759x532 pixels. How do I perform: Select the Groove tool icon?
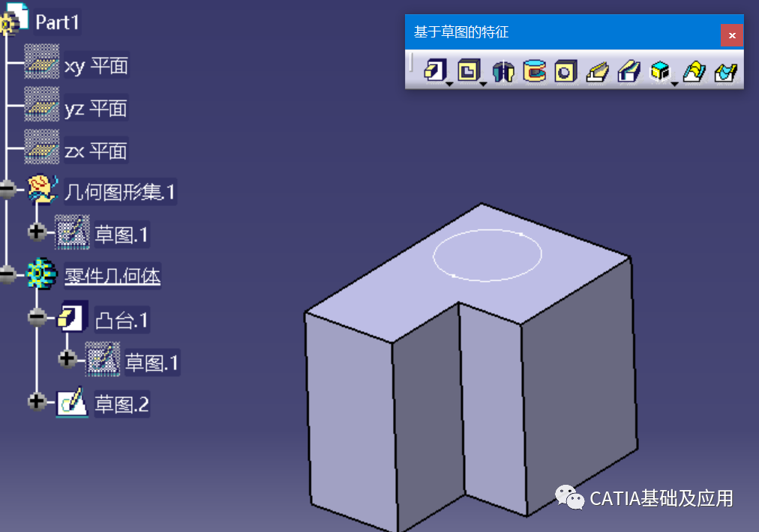point(535,71)
